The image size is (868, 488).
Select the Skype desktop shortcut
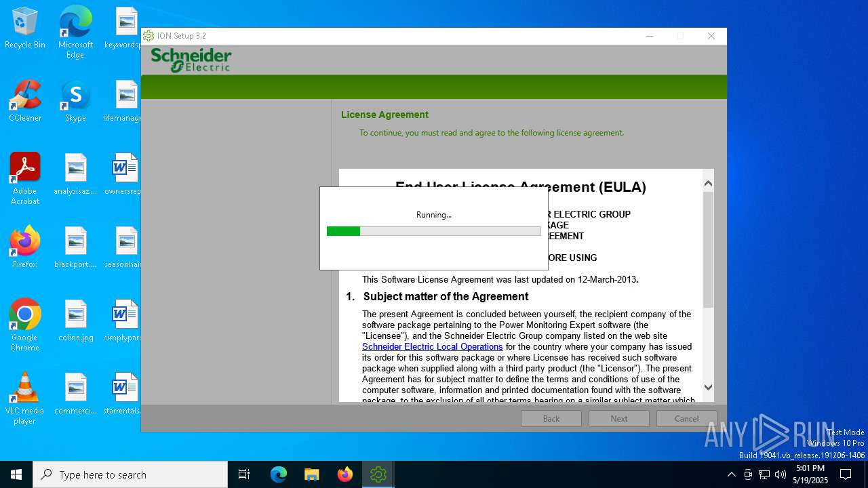(75, 101)
